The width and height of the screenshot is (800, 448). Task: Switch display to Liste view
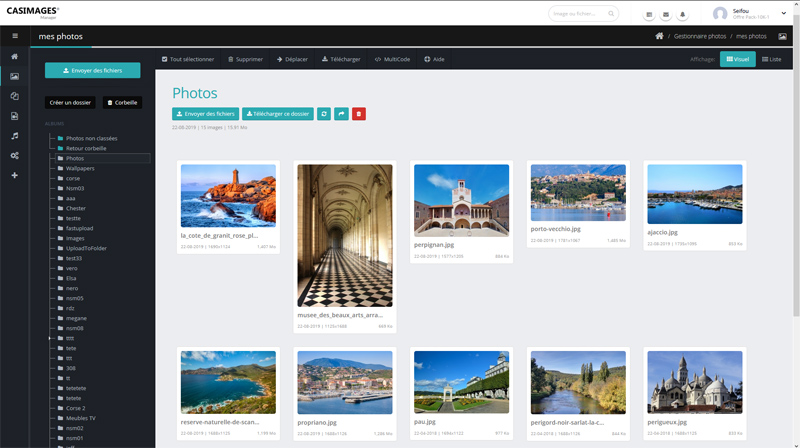pos(772,59)
